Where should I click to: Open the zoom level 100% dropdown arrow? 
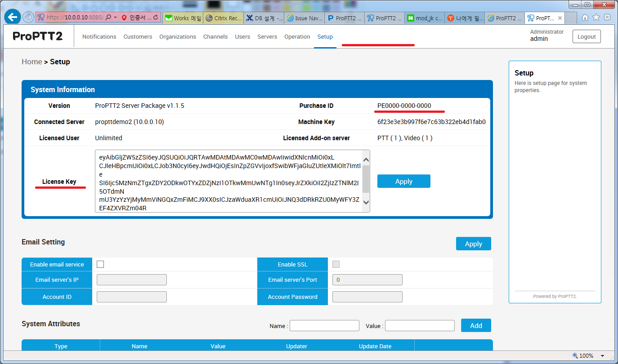point(602,356)
